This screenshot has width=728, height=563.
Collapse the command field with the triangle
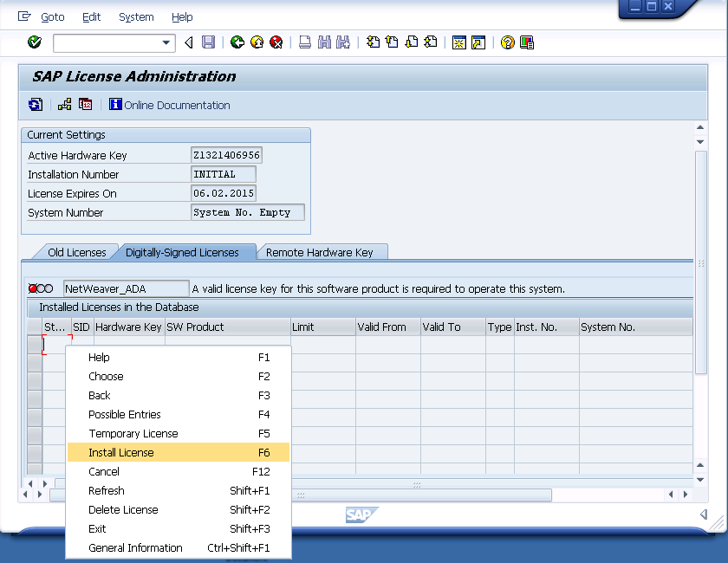pos(189,42)
